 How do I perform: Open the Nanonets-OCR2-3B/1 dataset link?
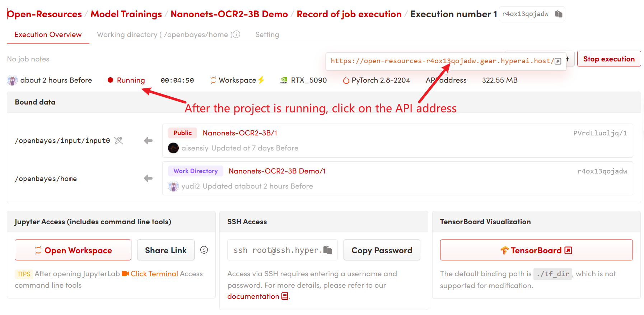point(240,133)
